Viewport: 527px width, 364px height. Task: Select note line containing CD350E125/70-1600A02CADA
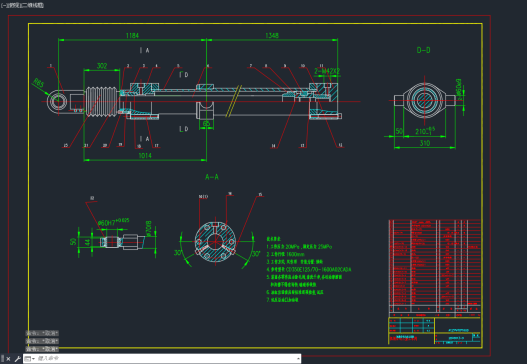[309, 269]
